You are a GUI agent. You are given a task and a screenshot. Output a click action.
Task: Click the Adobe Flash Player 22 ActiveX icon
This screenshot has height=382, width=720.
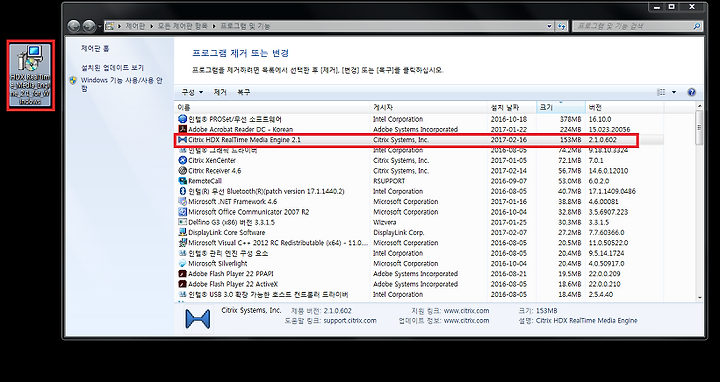tap(182, 284)
